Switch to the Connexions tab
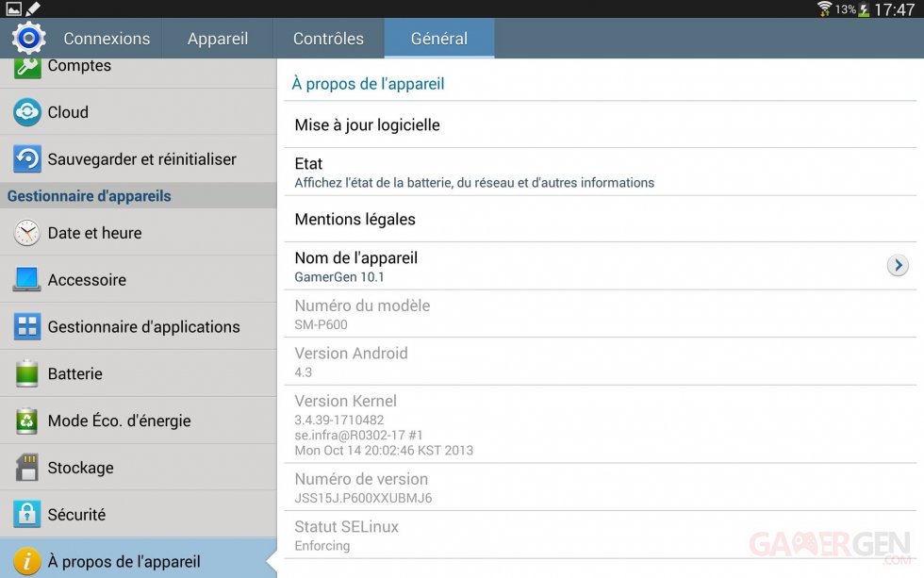924x578 pixels. point(107,39)
